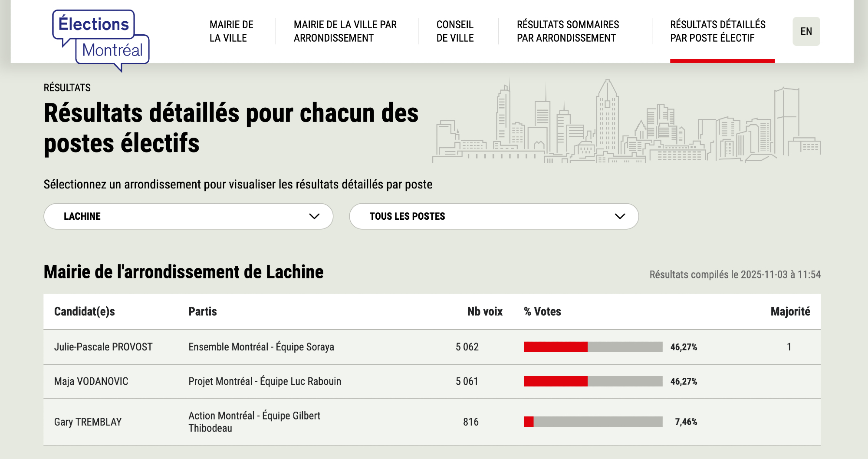
Task: Click the chevron arrow in Tous les postes selector
Action: [x=620, y=216]
